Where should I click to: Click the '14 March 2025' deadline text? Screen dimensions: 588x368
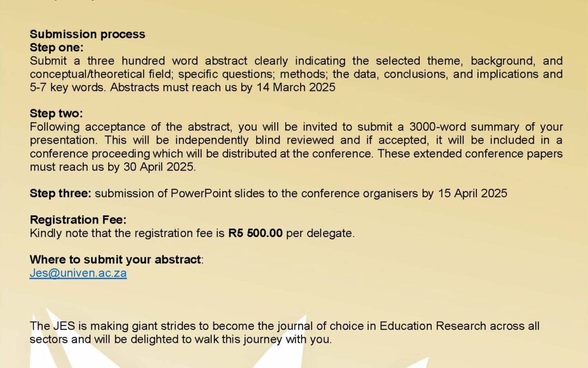[296, 87]
